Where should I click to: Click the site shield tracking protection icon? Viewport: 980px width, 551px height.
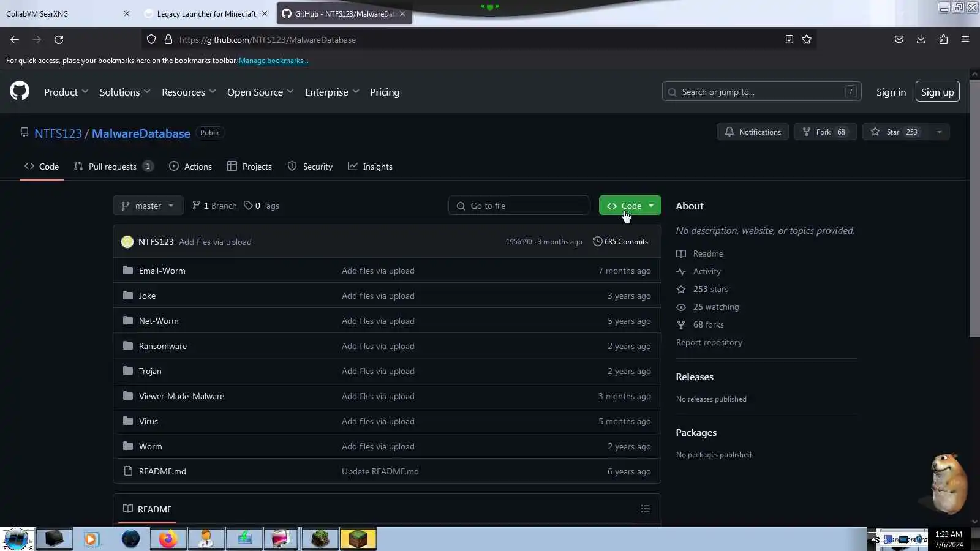[151, 40]
